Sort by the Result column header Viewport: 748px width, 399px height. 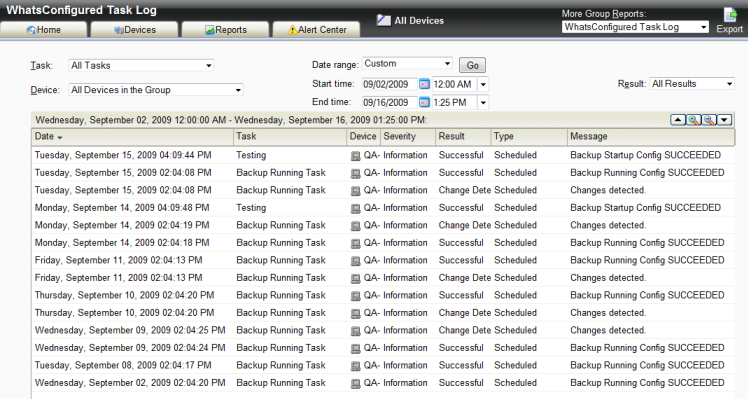tap(463, 136)
